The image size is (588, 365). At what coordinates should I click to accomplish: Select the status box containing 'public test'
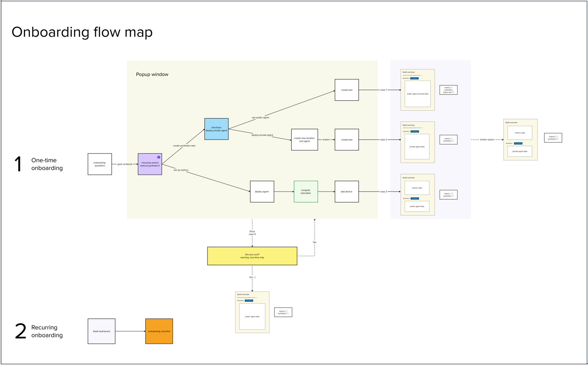(x=448, y=90)
